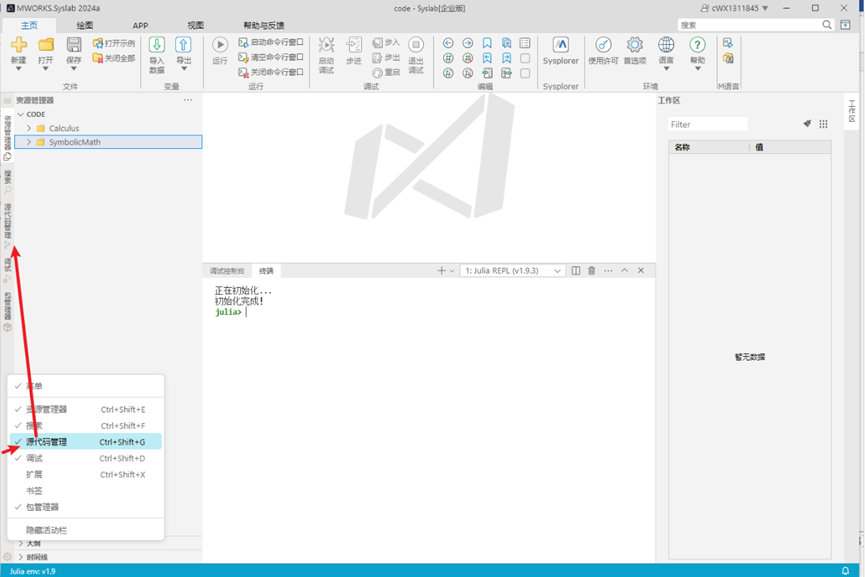Open the dropdown arrow under 打开
This screenshot has height=577, width=865.
pos(46,69)
